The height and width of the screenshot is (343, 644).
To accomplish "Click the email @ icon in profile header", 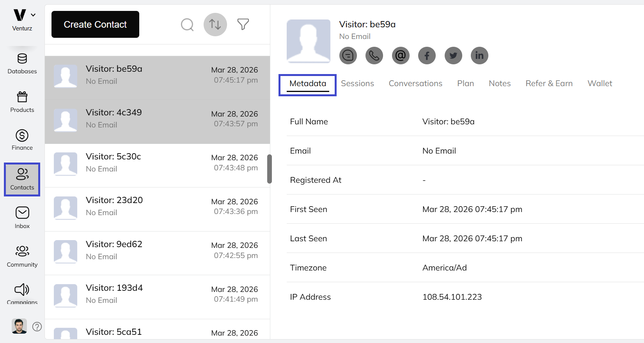I will 401,55.
